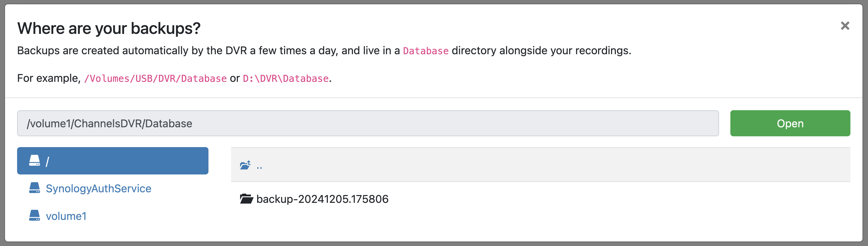Click the D:\DVR\Database example path
This screenshot has height=246, width=868.
[285, 79]
